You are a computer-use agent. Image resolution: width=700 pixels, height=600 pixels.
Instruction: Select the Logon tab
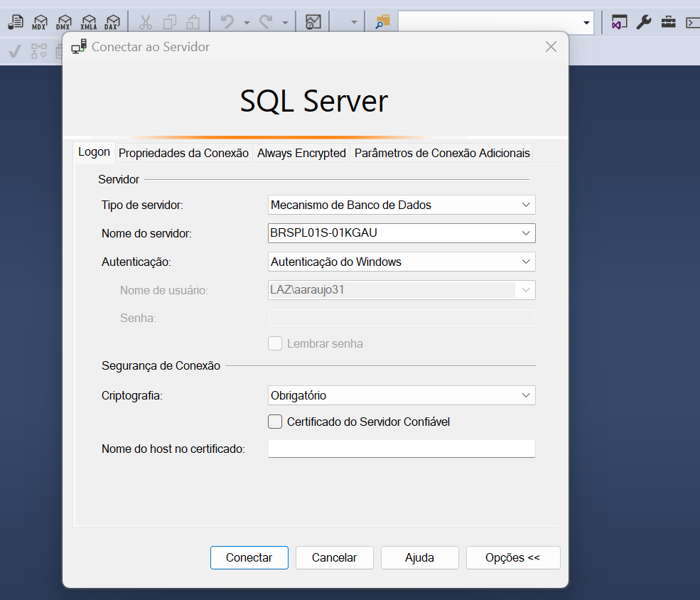point(95,152)
